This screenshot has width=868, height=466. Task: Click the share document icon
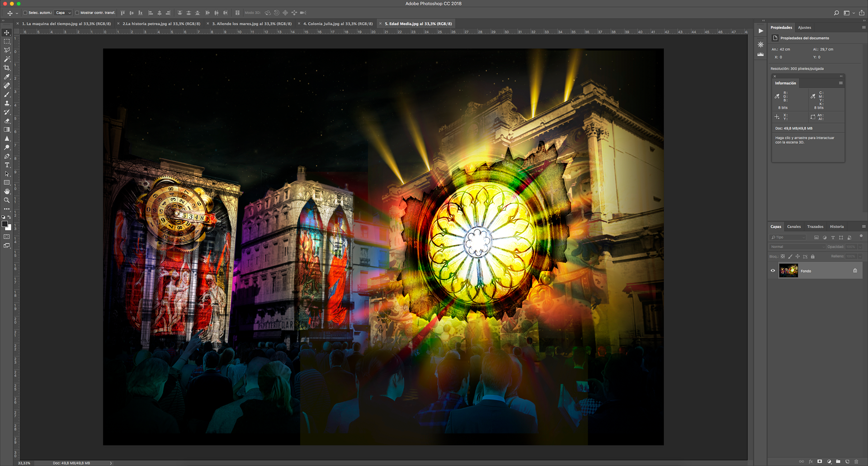click(x=862, y=13)
